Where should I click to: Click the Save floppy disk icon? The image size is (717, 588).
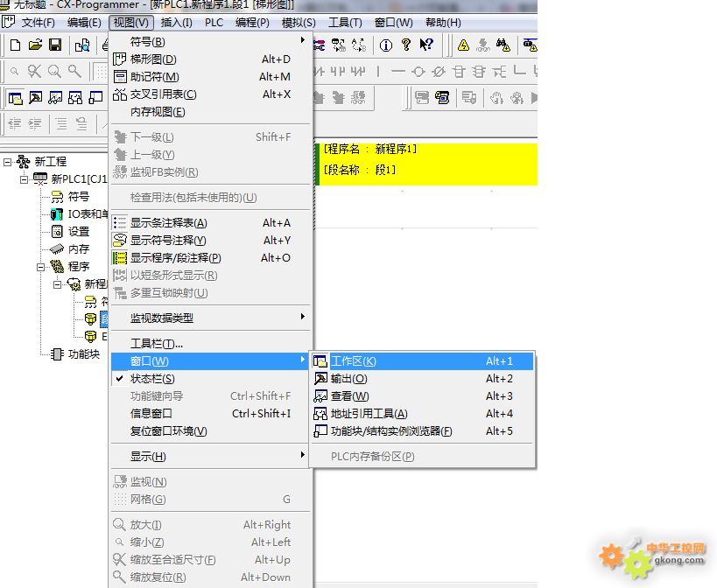pos(55,45)
